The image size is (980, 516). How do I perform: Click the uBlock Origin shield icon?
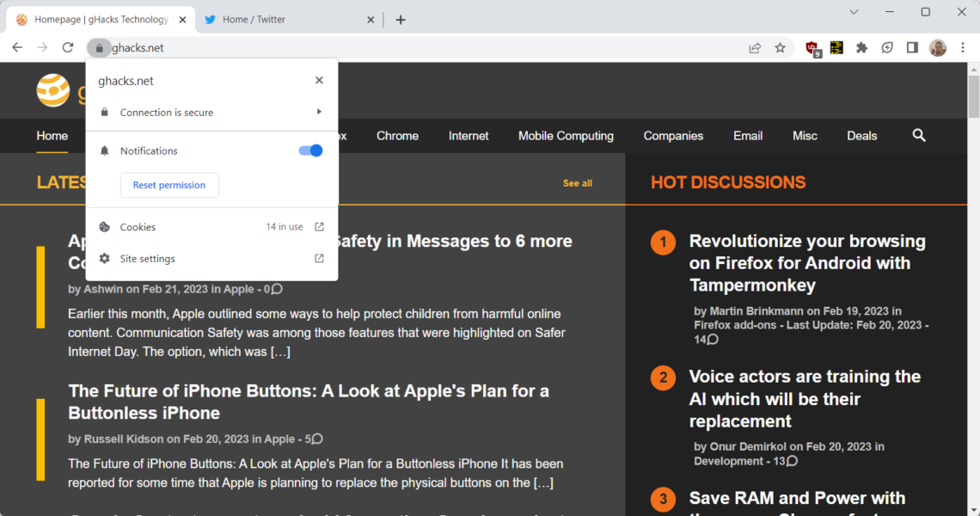[x=812, y=48]
